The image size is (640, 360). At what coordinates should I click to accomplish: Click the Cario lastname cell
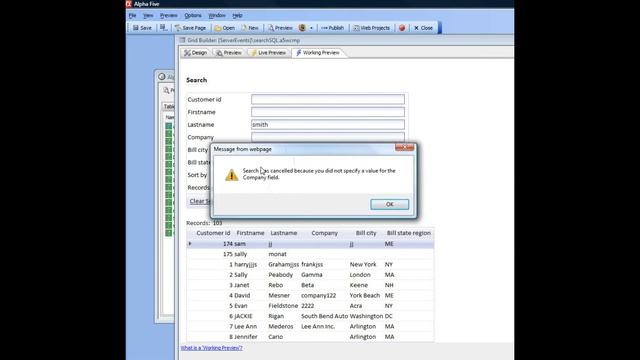point(276,337)
